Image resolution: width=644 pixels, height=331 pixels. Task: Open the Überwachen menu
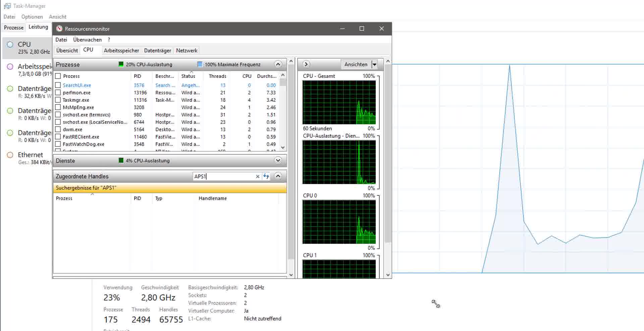87,40
